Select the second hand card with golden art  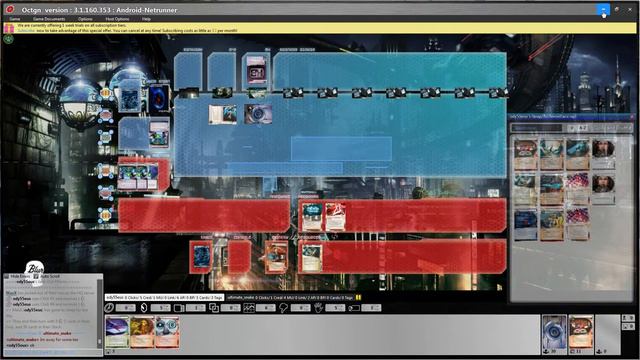[142, 332]
